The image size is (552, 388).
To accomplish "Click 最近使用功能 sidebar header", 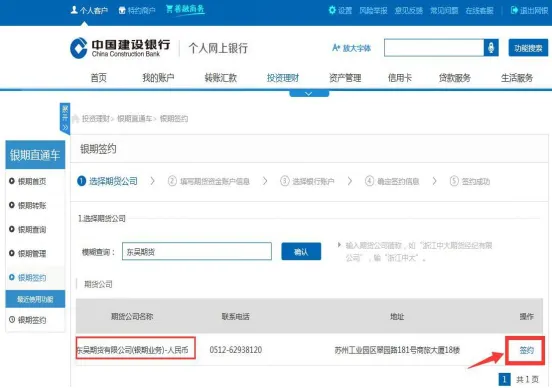I will pyautogui.click(x=35, y=299).
